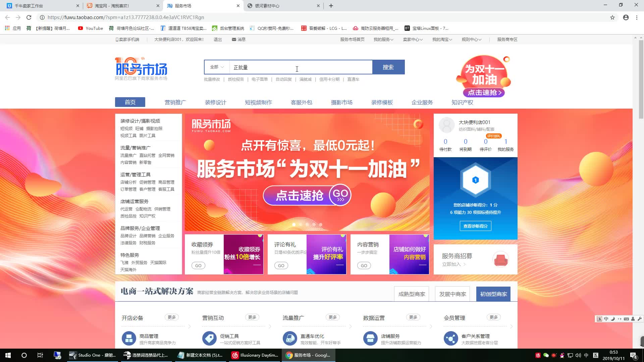Expand the 卖家中心 dropdown menu
Image resolution: width=644 pixels, height=362 pixels.
click(413, 39)
